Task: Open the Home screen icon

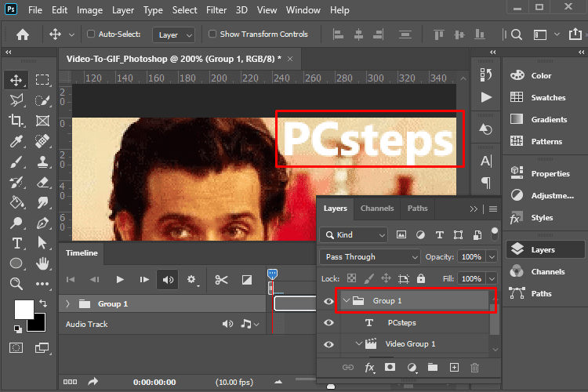Action: [23, 34]
